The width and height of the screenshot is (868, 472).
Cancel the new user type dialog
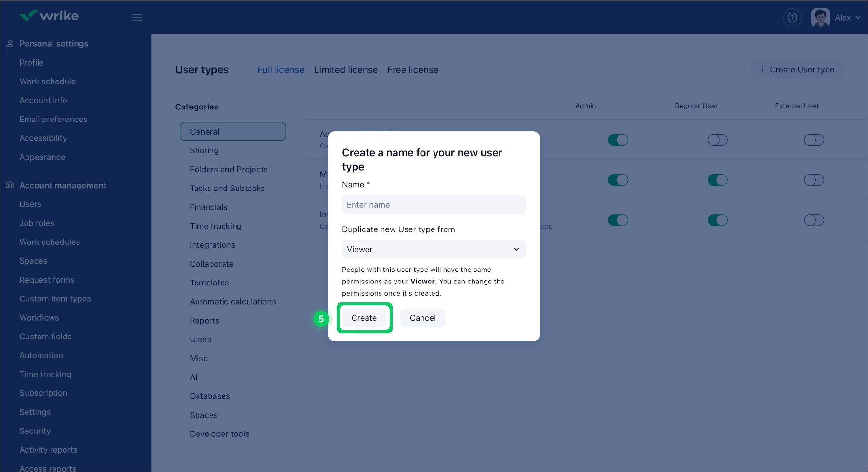(x=422, y=318)
